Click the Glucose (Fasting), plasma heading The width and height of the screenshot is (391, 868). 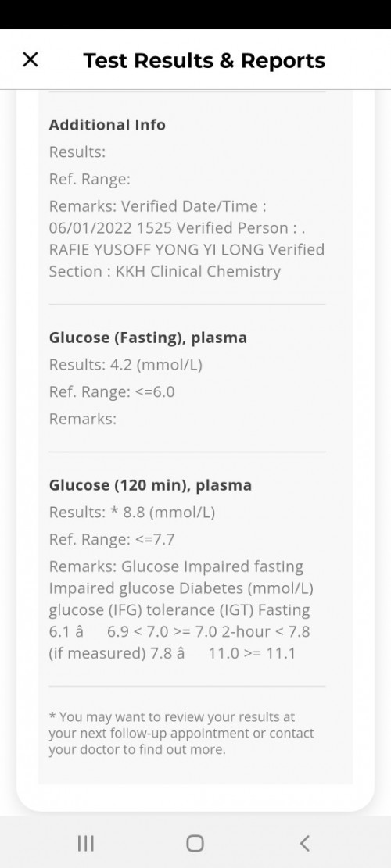coord(148,338)
